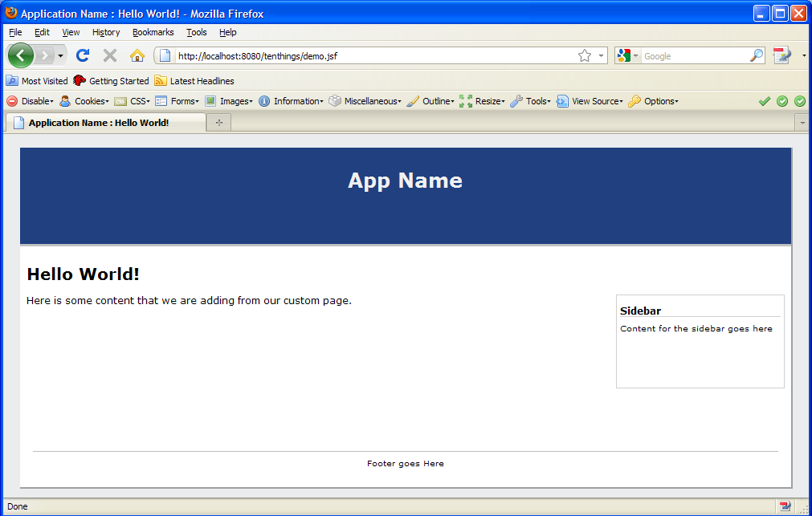The height and width of the screenshot is (516, 812).
Task: Choose the Google search engine icon
Action: point(624,55)
